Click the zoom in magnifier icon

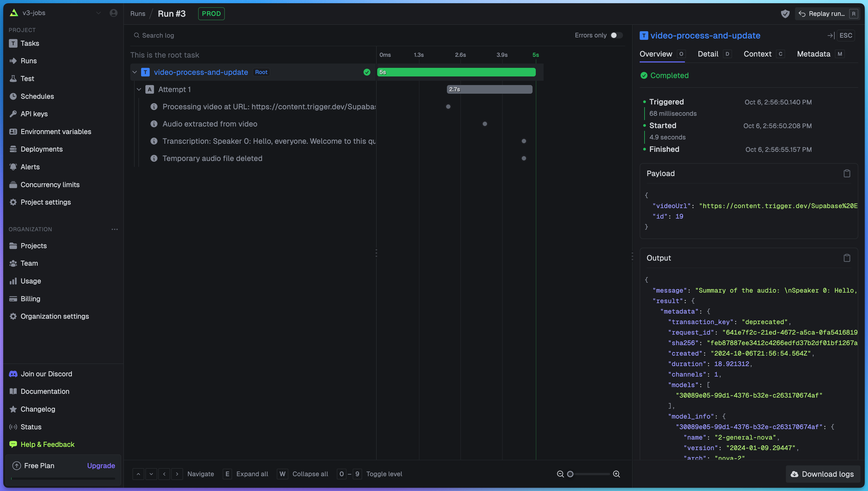[x=617, y=474]
